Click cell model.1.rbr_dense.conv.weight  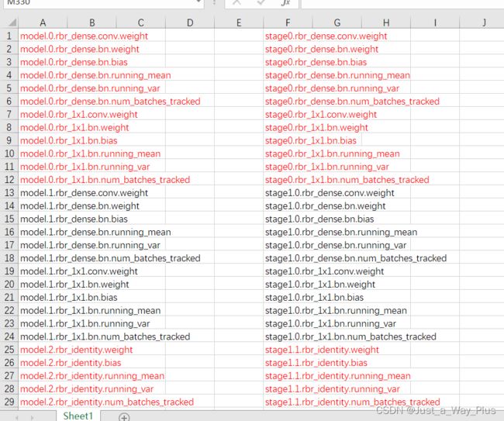tap(84, 193)
